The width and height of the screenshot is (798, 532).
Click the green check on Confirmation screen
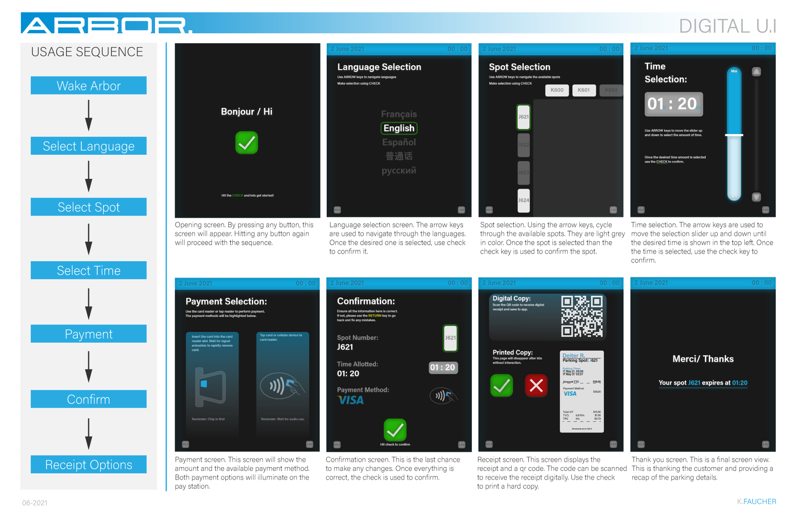point(395,430)
